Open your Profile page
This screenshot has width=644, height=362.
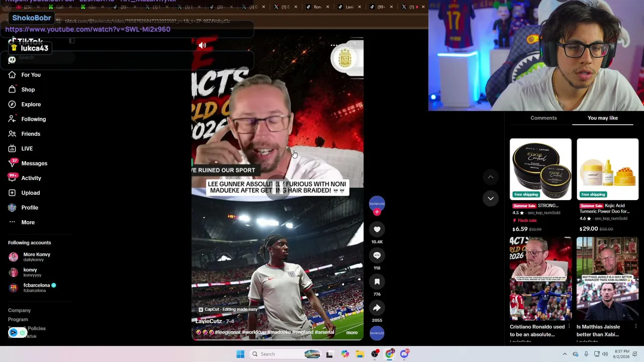point(23,208)
